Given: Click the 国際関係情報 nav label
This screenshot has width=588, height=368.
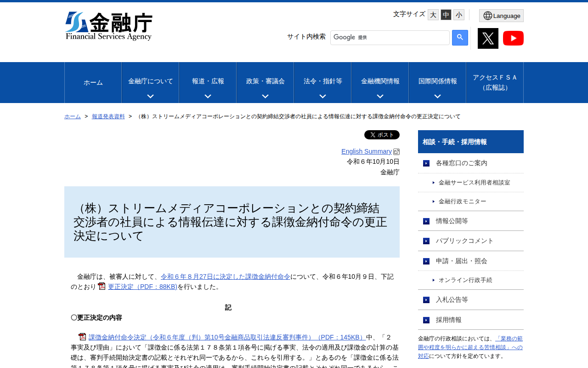Looking at the screenshot, I should [x=438, y=81].
